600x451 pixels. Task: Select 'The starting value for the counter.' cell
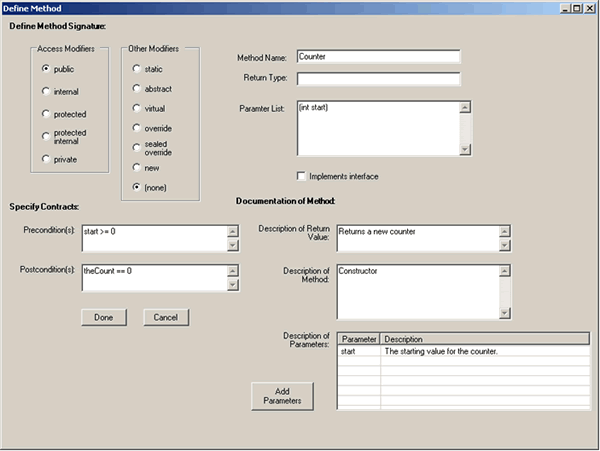click(485, 351)
